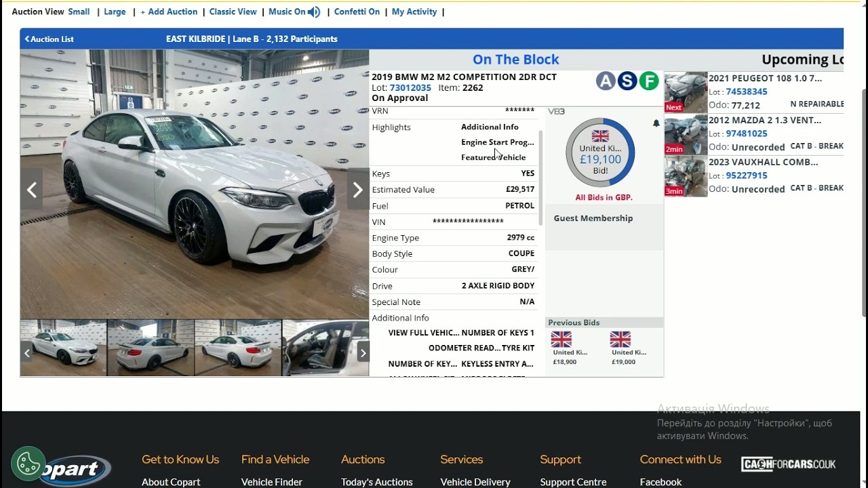
Task: Select the Peugeot 108 upcoming lot thumbnail
Action: (x=686, y=92)
